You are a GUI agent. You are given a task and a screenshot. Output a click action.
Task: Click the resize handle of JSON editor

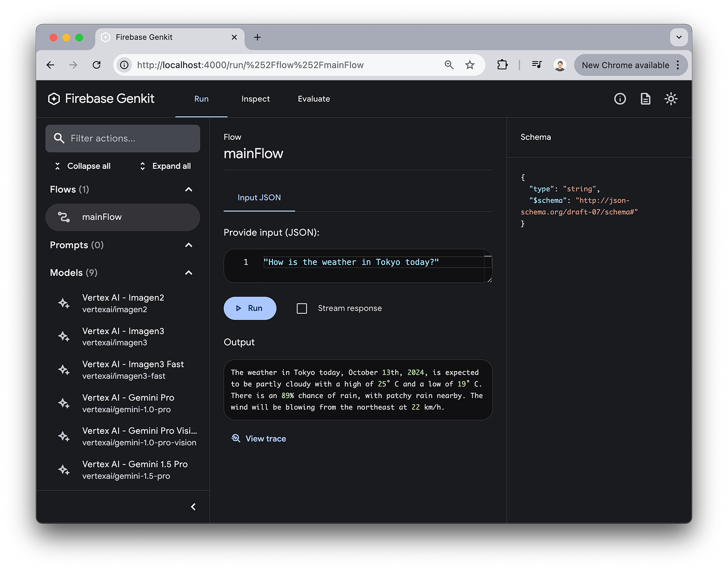coord(489,280)
